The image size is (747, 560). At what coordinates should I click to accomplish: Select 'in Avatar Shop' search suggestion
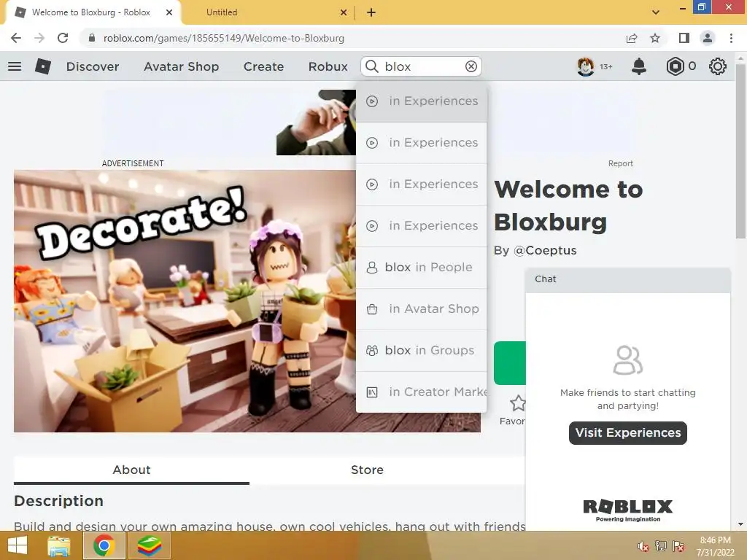click(x=422, y=308)
